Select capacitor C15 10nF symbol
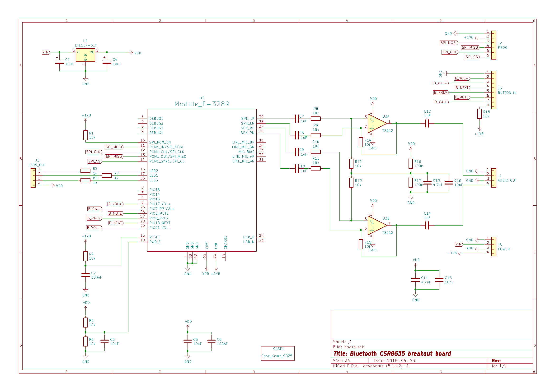The width and height of the screenshot is (555, 392). coord(439,280)
